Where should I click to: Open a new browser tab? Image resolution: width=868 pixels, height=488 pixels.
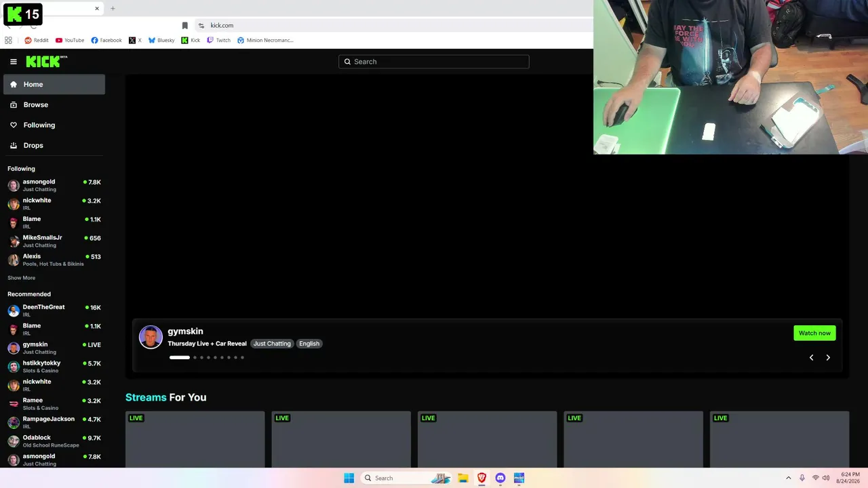113,9
